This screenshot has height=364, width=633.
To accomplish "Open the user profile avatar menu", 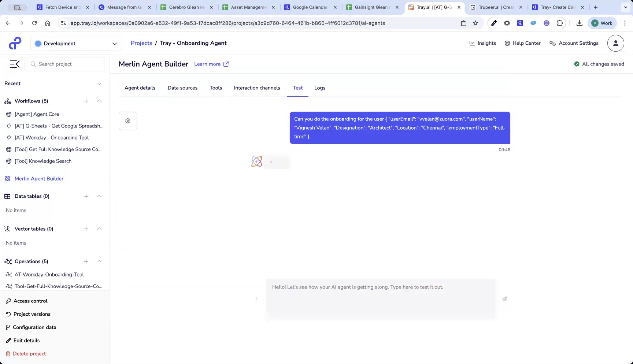I will click(615, 43).
